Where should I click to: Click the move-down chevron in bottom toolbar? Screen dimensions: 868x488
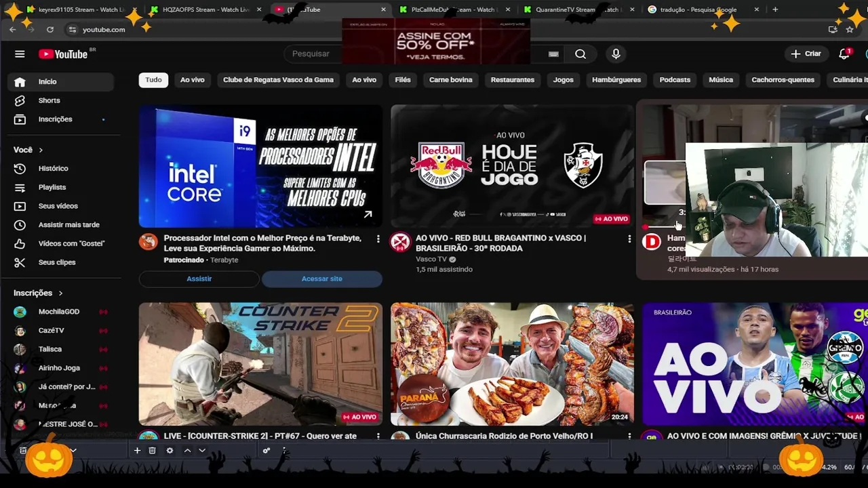pyautogui.click(x=202, y=451)
